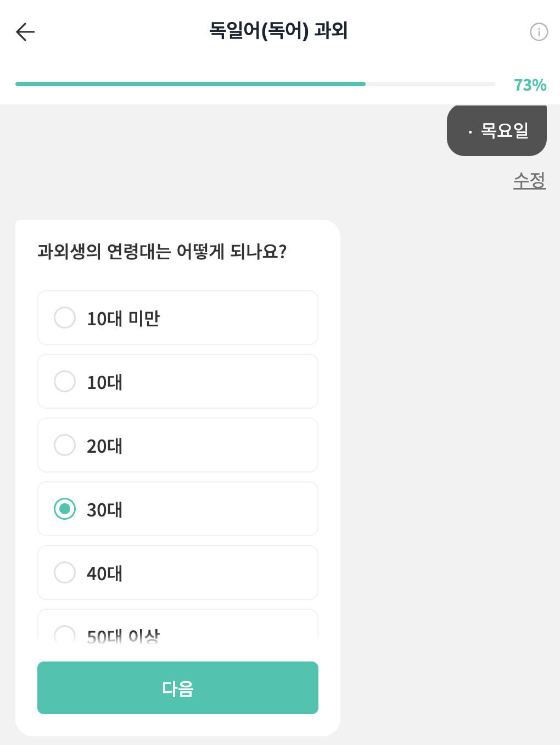Viewport: 560px width, 745px height.
Task: Open the info icon in the header
Action: (539, 32)
